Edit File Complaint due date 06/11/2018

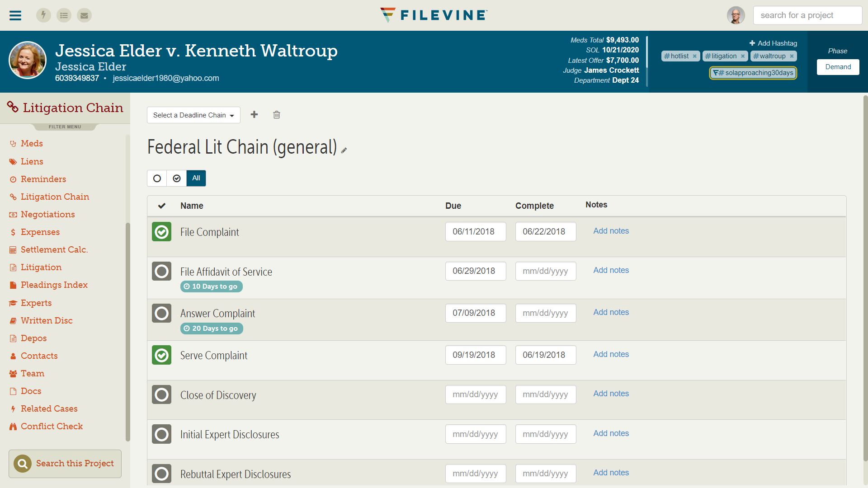tap(476, 231)
